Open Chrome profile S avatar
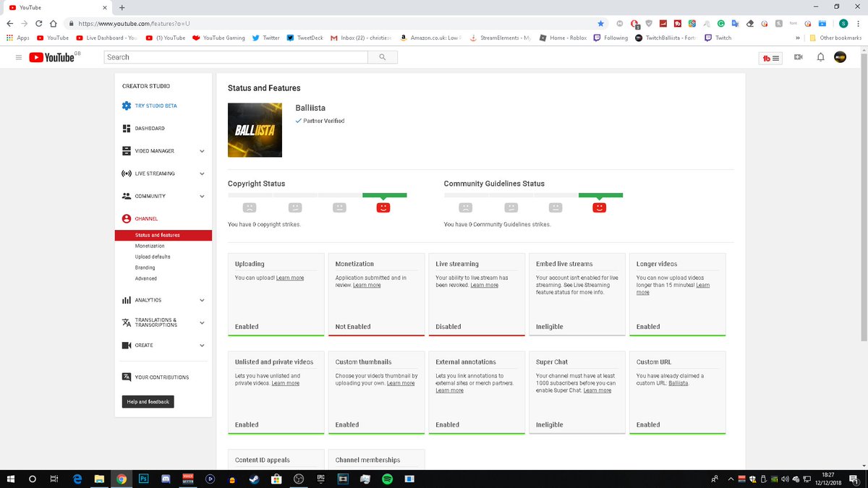Viewport: 868px width, 488px height. (843, 23)
